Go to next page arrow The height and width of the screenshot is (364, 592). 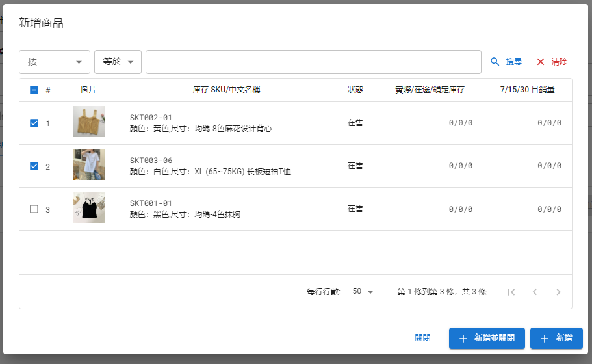coord(558,292)
